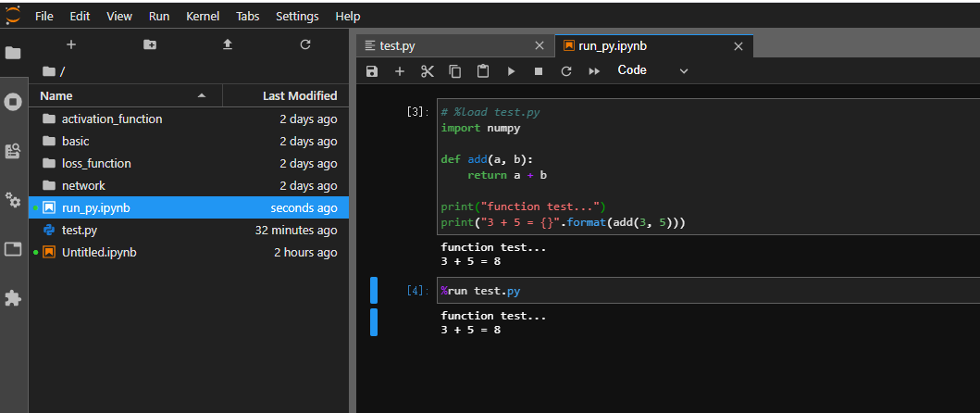Collapse cell 4 output using blue bar
The width and height of the screenshot is (980, 413).
coord(374,322)
